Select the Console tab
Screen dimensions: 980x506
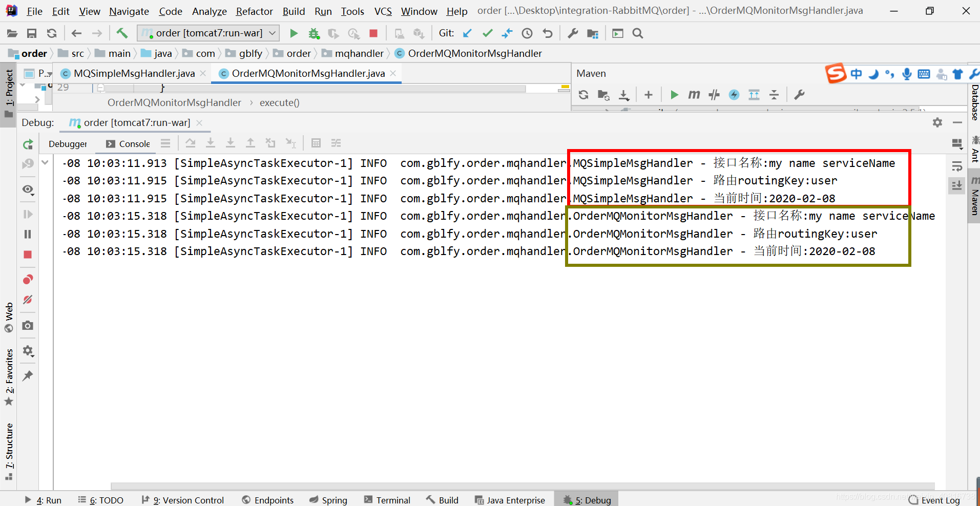click(x=128, y=144)
